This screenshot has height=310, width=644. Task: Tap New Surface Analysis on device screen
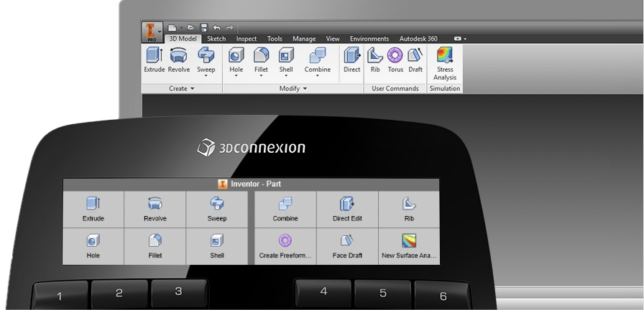point(409,246)
